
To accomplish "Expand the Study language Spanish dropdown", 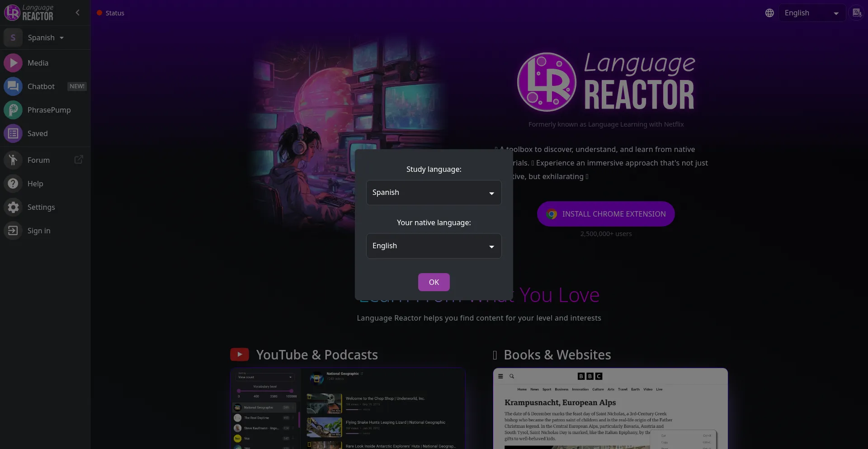I will click(x=434, y=193).
